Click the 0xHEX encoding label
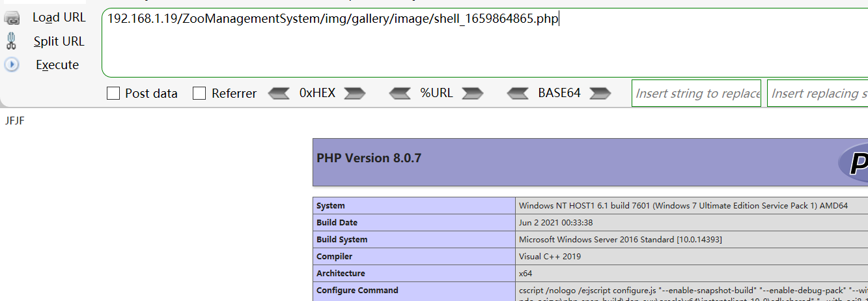 (x=317, y=93)
